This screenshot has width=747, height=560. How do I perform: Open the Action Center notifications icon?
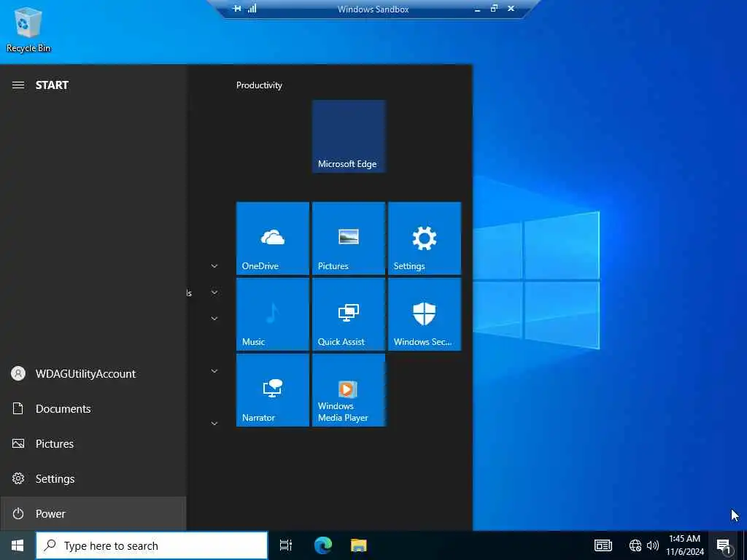pos(724,546)
